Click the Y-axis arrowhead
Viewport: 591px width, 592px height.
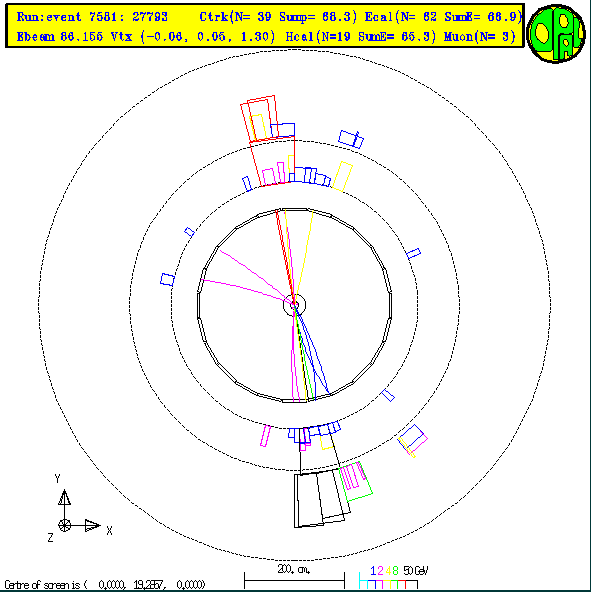(65, 497)
